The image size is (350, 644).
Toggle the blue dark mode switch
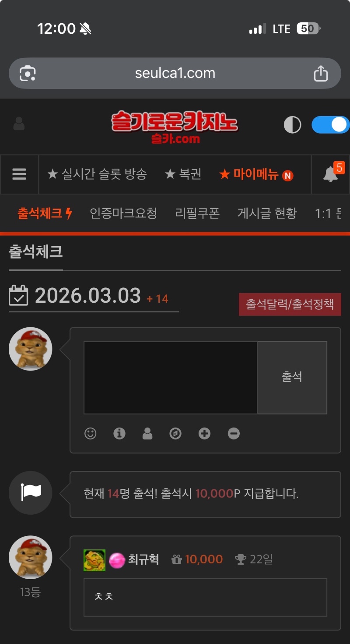[x=330, y=125]
